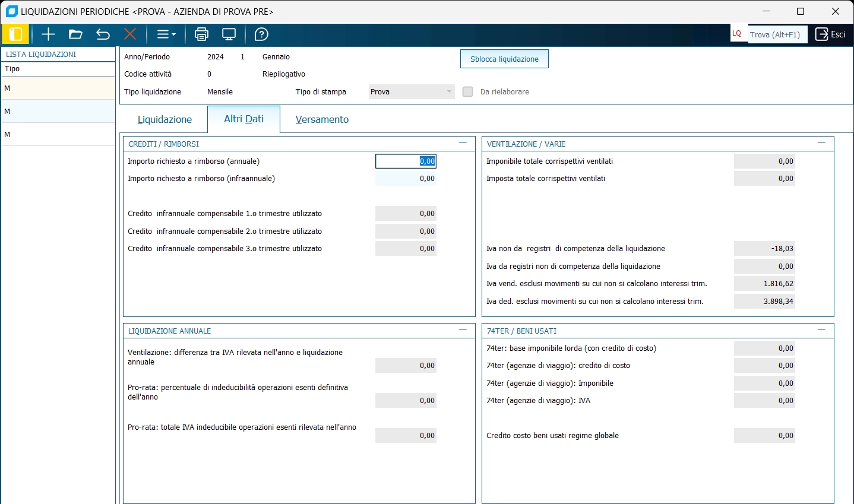Switch to the Versamento tab

(322, 119)
